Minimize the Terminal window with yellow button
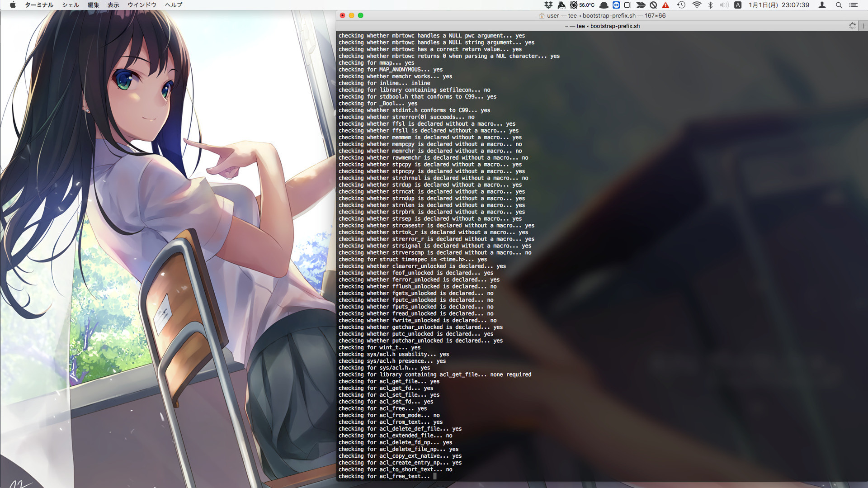The height and width of the screenshot is (488, 868). point(351,15)
